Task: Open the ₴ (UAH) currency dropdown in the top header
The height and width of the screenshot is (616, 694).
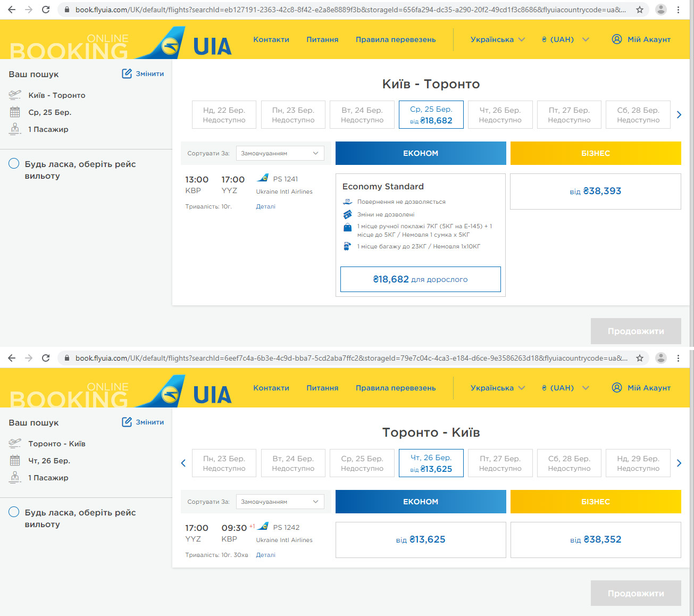Action: (565, 39)
